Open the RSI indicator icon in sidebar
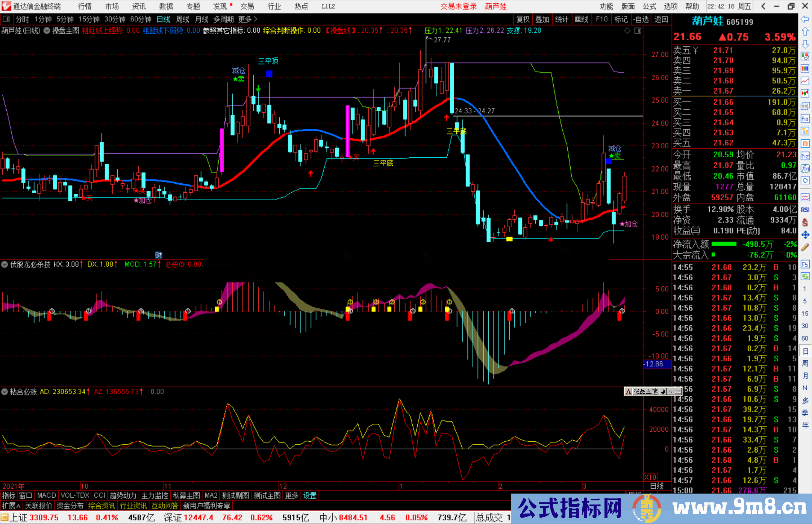Image resolution: width=812 pixels, height=524 pixels. tap(805, 210)
